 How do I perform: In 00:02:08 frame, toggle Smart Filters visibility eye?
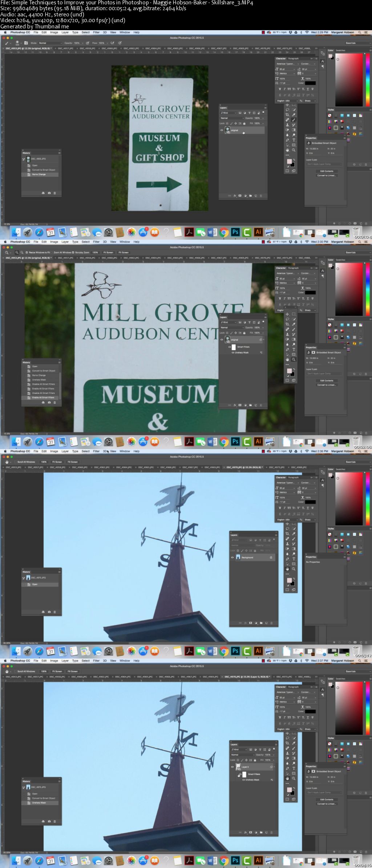pos(230,347)
